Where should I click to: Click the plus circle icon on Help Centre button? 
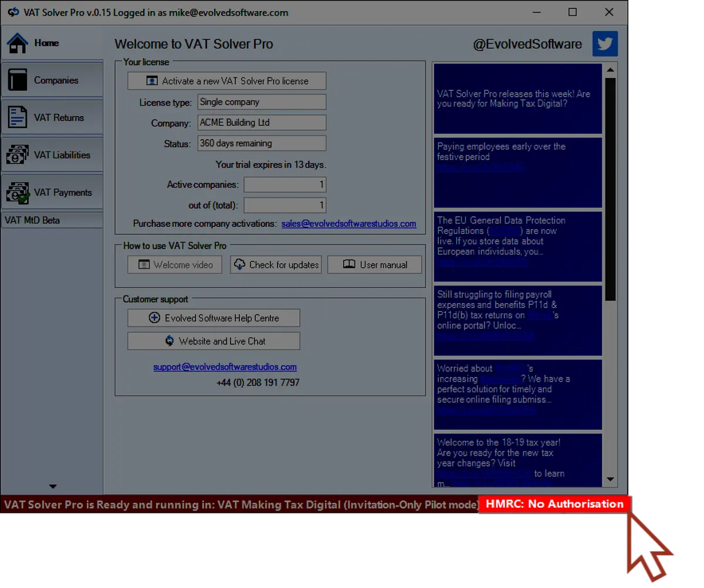tap(154, 318)
